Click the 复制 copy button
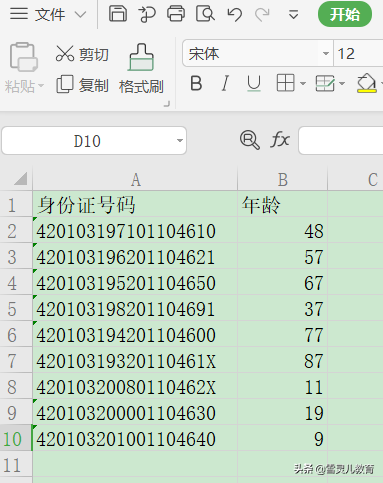383x483 pixels. coord(82,85)
